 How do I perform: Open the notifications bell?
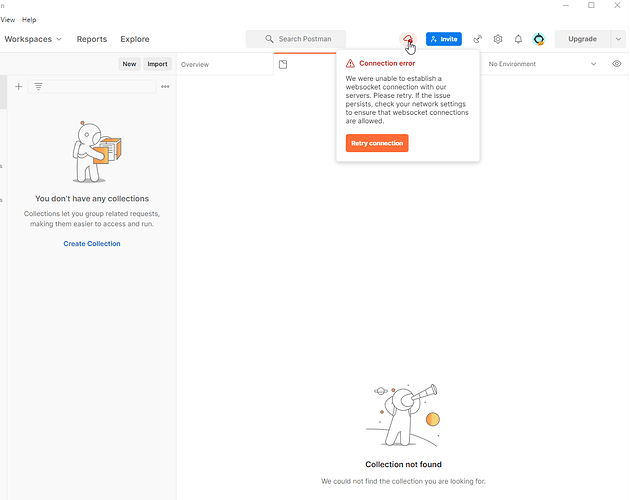click(518, 39)
